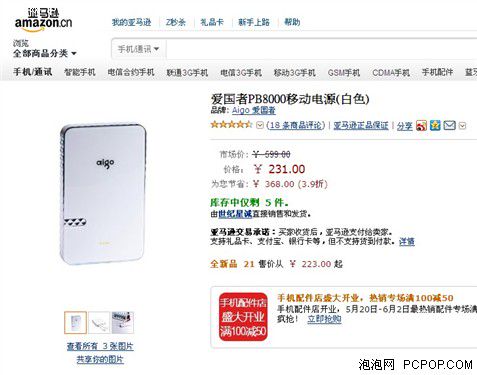Click the search input field
This screenshot has width=477, height=375.
(x=322, y=49)
